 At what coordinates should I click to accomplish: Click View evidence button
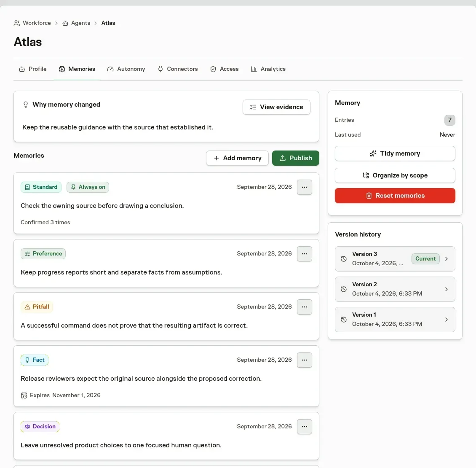(x=276, y=107)
